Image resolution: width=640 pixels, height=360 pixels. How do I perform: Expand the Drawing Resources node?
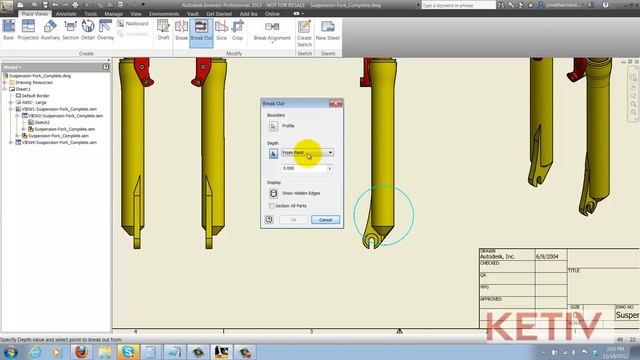[x=4, y=82]
